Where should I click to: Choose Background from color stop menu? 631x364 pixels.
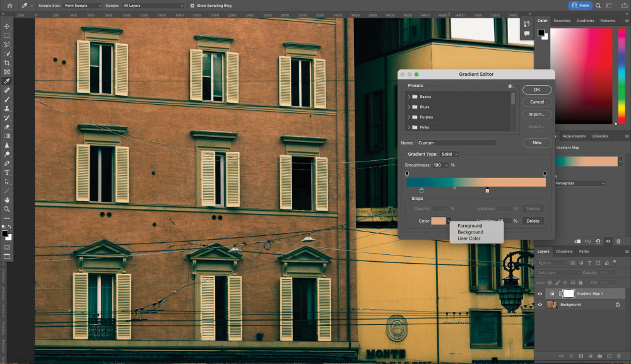click(x=470, y=232)
